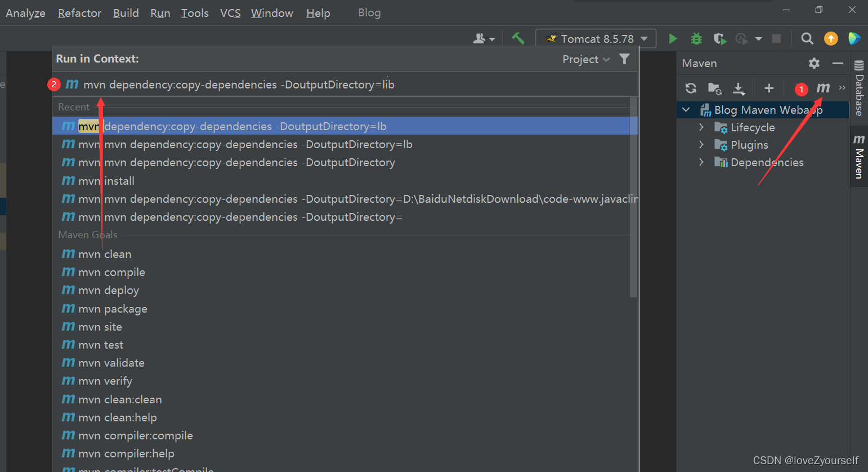
Task: Open the Tools menu
Action: point(195,13)
